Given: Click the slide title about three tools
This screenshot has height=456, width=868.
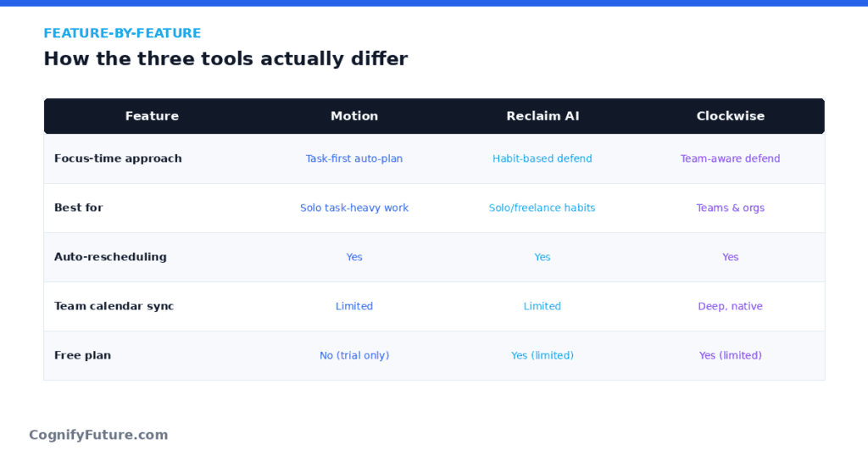Looking at the screenshot, I should (x=225, y=58).
